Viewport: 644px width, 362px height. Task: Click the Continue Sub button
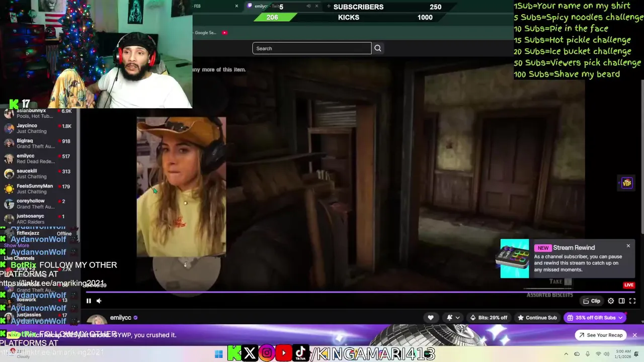[537, 318]
